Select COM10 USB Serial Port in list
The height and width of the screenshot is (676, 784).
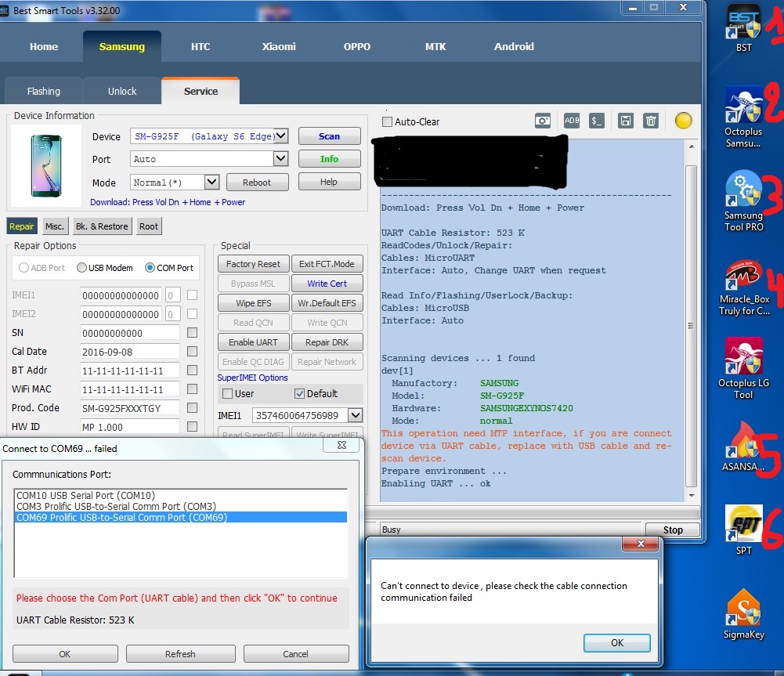(180, 496)
